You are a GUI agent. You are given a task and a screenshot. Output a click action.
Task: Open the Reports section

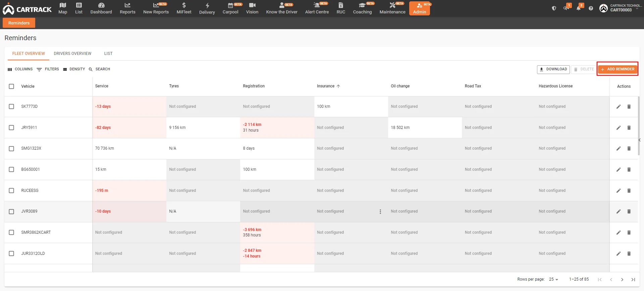click(x=127, y=8)
